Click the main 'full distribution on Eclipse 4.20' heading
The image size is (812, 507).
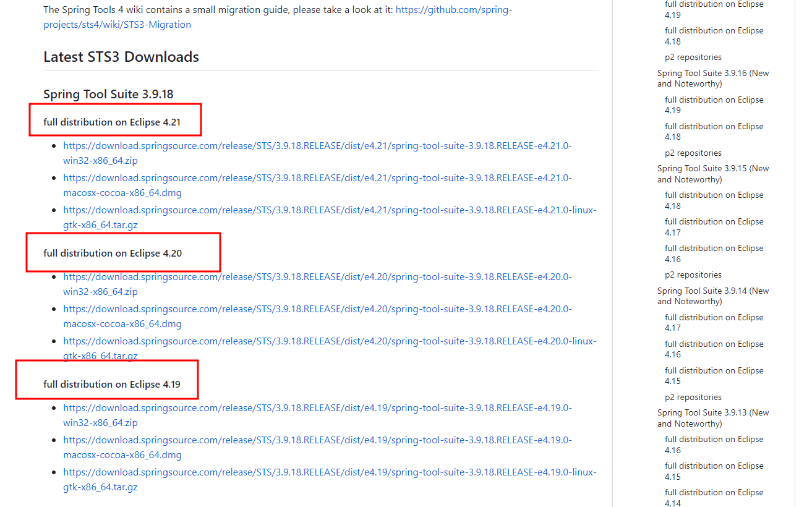tap(113, 253)
